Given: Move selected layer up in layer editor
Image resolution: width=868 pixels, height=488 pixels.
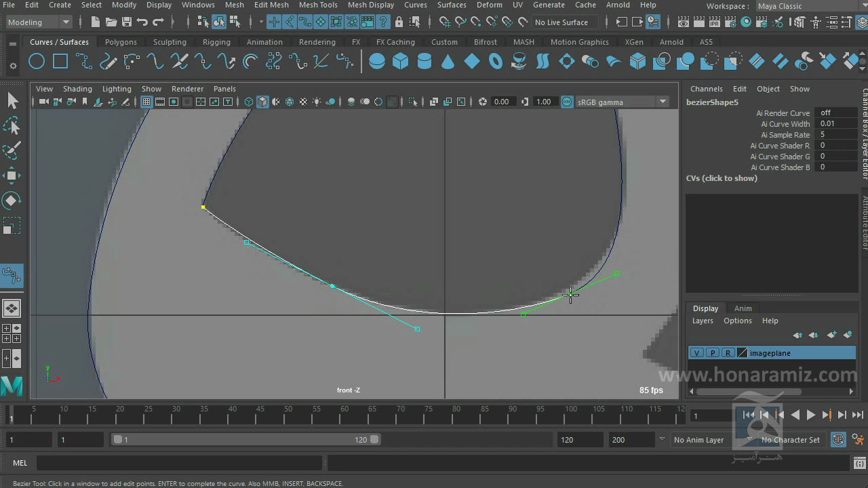Looking at the screenshot, I should tap(798, 335).
